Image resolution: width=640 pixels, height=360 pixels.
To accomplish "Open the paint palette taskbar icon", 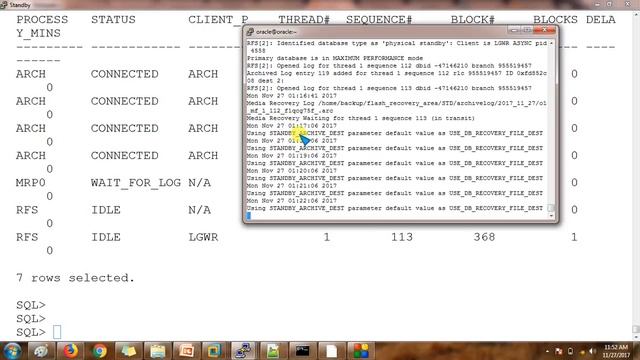I will tap(41, 351).
